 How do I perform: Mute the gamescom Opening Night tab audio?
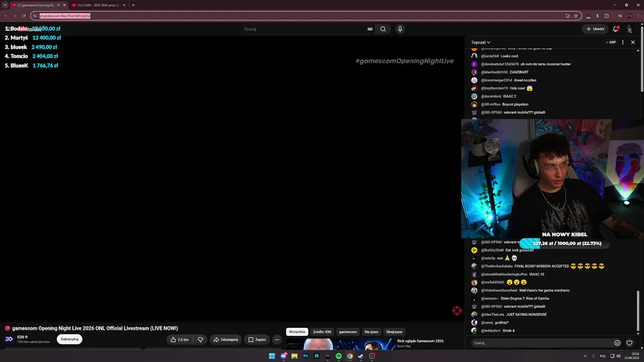58,5
